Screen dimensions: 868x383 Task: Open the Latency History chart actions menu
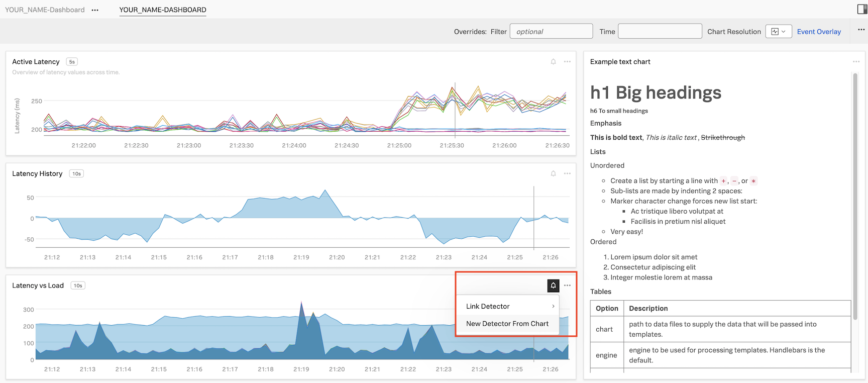click(567, 173)
